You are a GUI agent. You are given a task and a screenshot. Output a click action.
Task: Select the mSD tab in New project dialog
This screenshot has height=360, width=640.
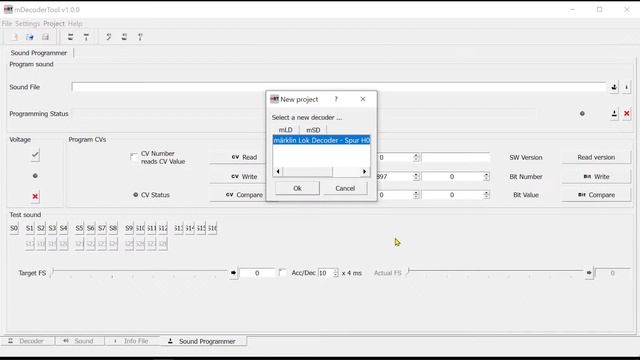[x=313, y=130]
